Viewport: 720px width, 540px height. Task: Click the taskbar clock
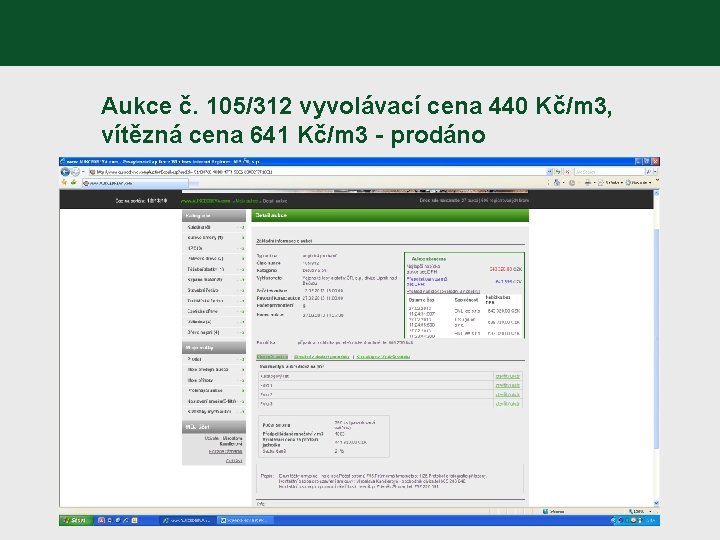650,520
